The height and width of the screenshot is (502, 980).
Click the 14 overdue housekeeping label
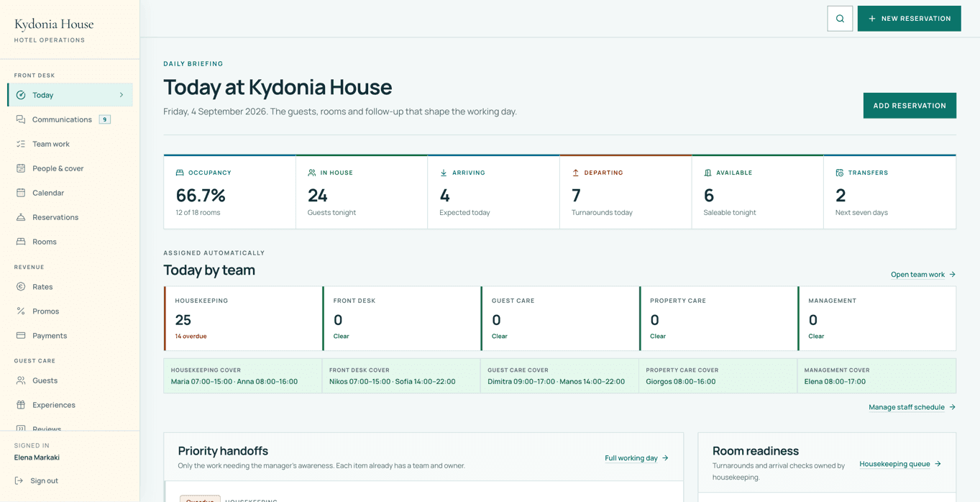pyautogui.click(x=191, y=336)
